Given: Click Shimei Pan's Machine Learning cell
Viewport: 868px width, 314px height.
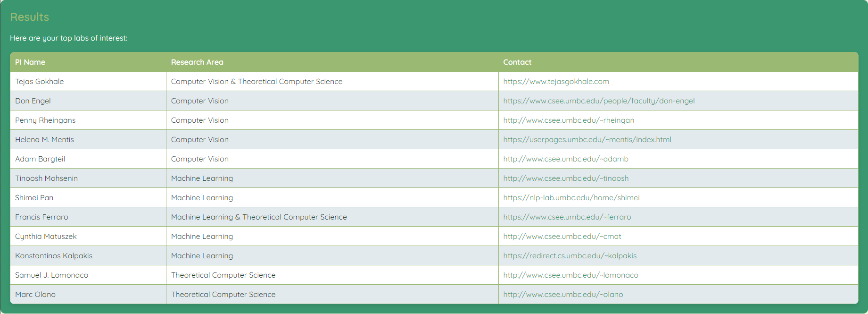Looking at the screenshot, I should [x=332, y=197].
